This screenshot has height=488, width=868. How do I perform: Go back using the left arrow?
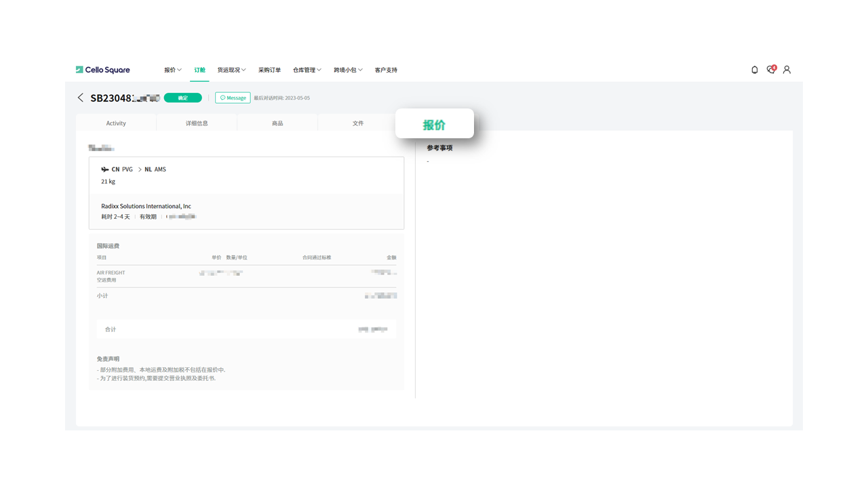click(81, 98)
